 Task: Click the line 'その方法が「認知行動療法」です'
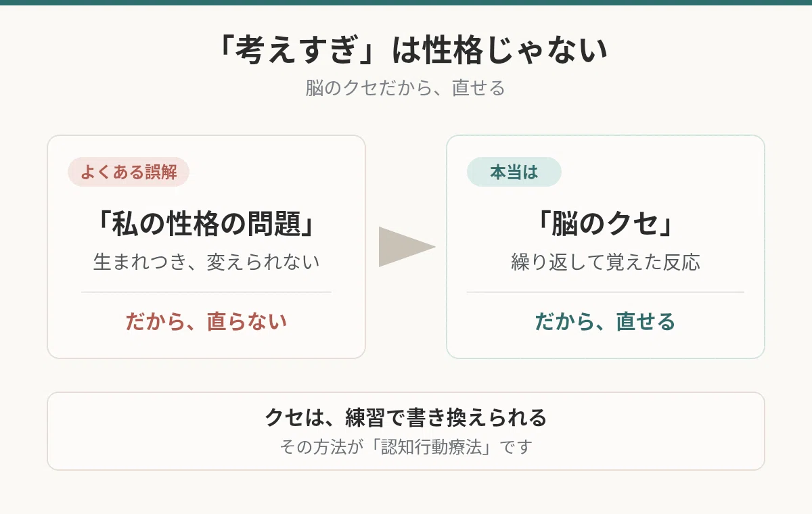[x=406, y=447]
